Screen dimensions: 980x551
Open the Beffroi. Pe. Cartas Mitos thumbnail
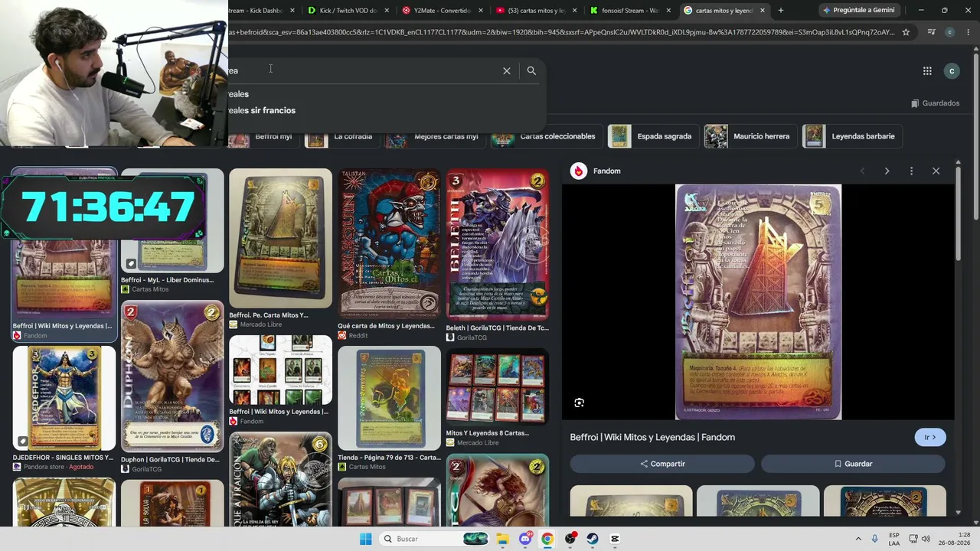point(280,238)
